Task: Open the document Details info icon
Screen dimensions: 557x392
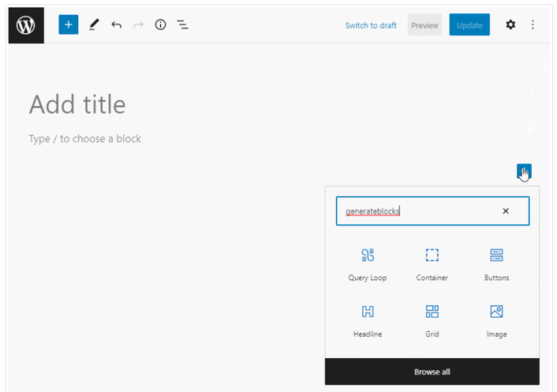Action: click(160, 25)
